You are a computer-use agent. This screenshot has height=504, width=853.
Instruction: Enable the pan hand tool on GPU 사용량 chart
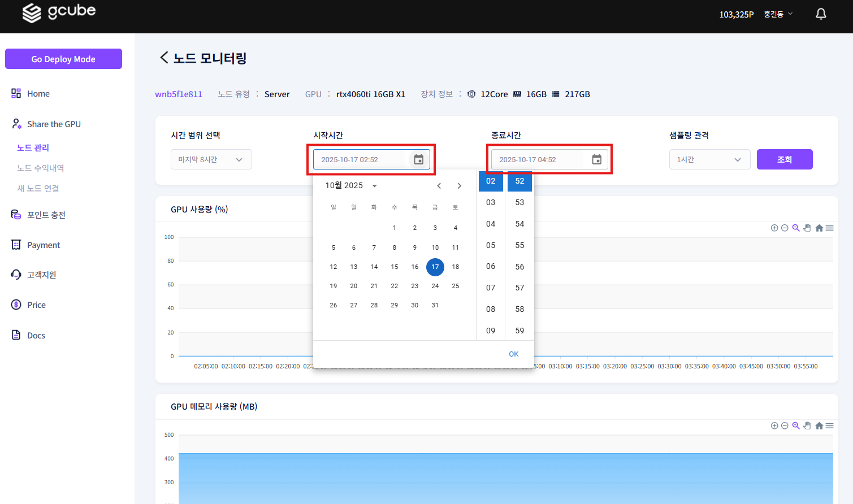pyautogui.click(x=807, y=228)
